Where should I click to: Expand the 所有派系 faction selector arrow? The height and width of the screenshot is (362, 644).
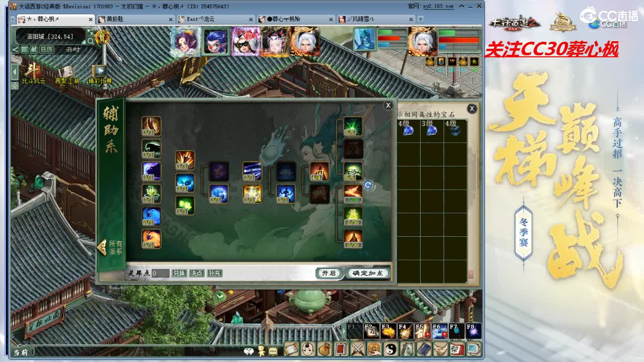point(102,247)
